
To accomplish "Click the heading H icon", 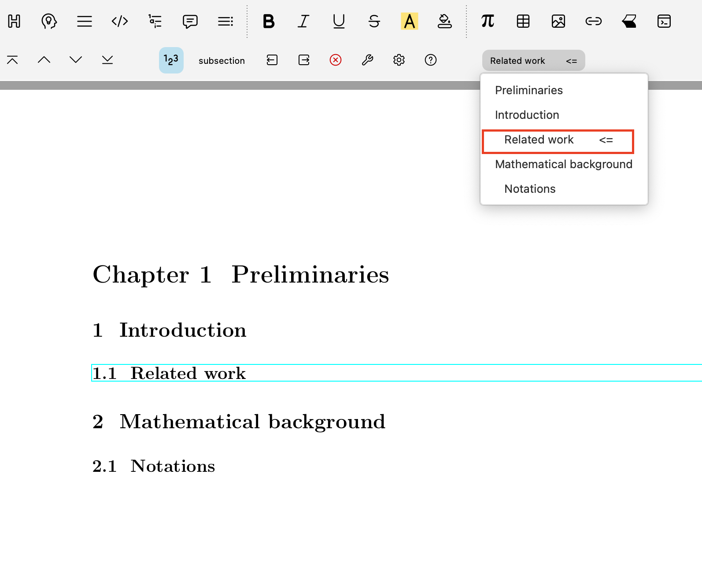I will [14, 21].
